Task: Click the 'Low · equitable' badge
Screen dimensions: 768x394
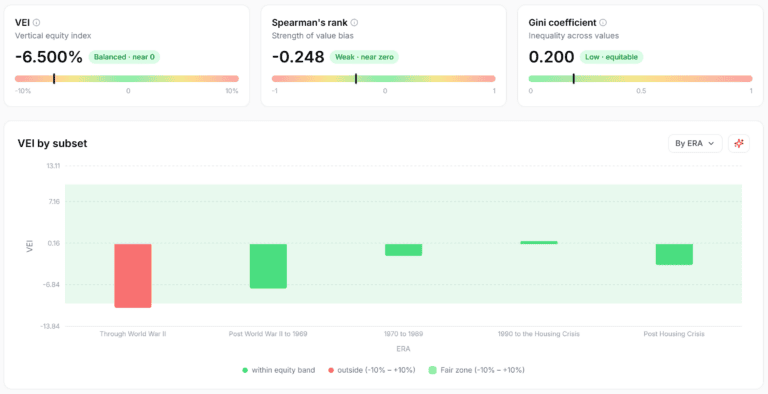Action: pyautogui.click(x=611, y=57)
